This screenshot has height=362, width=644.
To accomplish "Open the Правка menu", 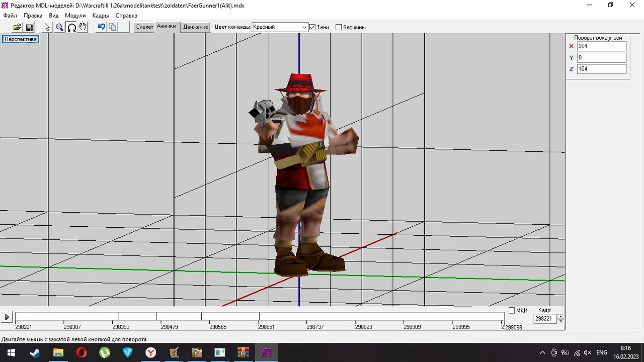I will pos(33,16).
